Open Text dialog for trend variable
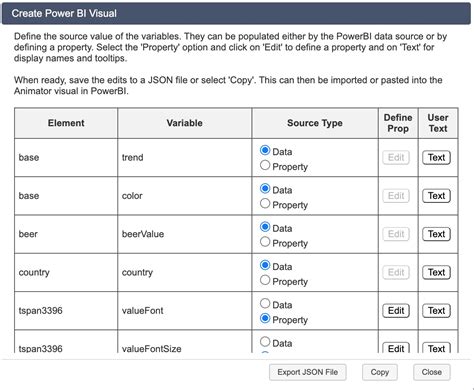Image resolution: width=474 pixels, height=390 pixels. point(436,157)
